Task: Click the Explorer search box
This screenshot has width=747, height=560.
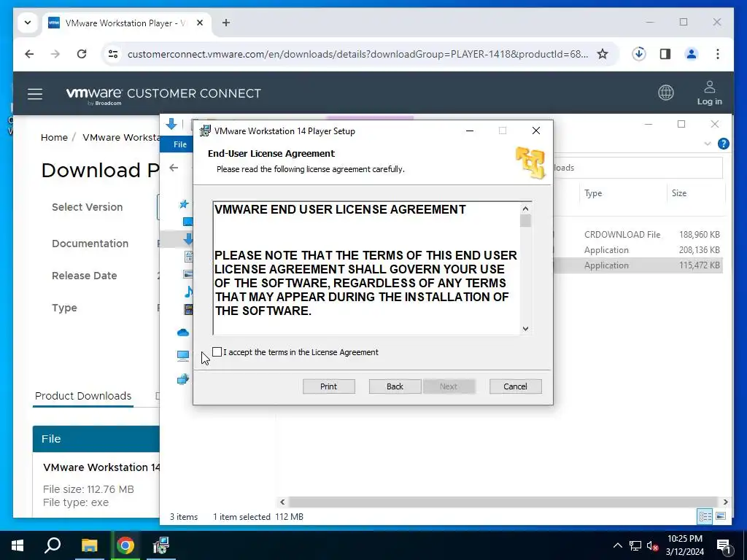Action: [638, 168]
